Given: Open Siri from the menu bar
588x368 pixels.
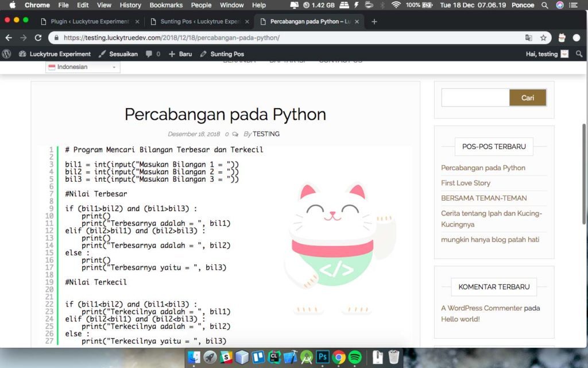Looking at the screenshot, I should (560, 5).
